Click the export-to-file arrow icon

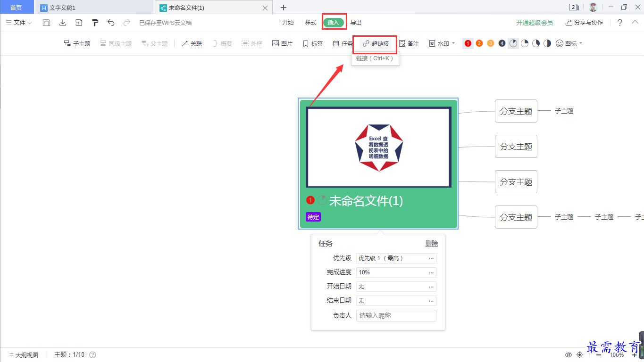pos(78,23)
